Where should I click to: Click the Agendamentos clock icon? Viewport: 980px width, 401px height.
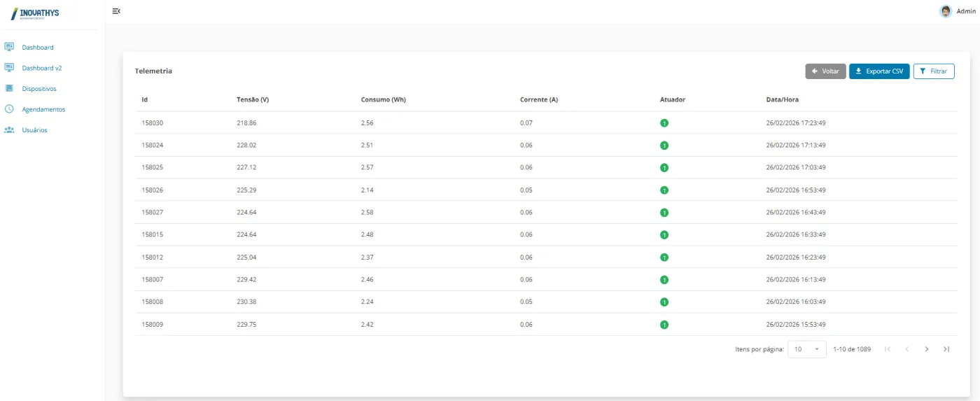[x=9, y=109]
